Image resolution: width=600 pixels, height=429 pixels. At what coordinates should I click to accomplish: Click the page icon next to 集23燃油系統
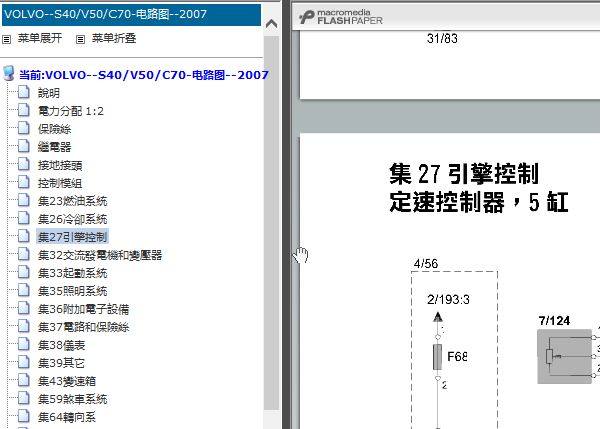[x=24, y=200]
